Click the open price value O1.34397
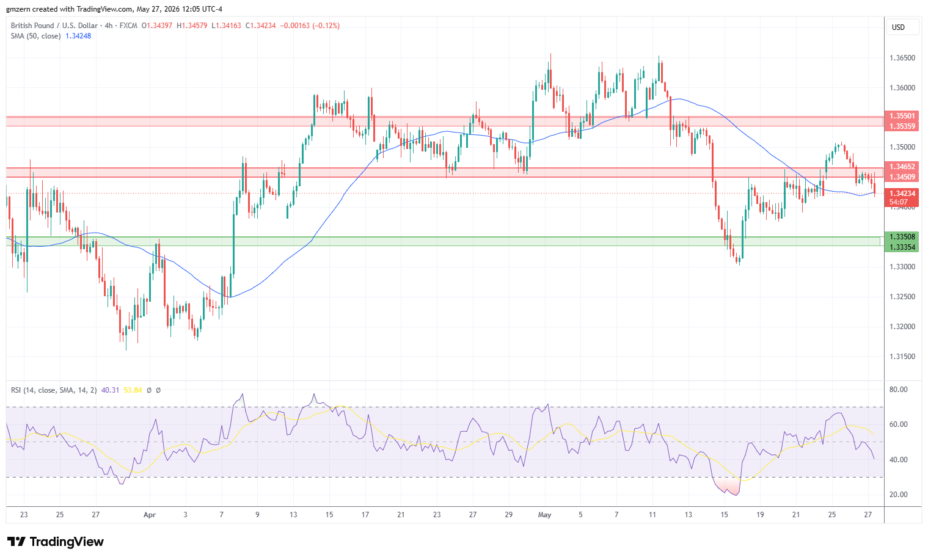 pyautogui.click(x=157, y=26)
